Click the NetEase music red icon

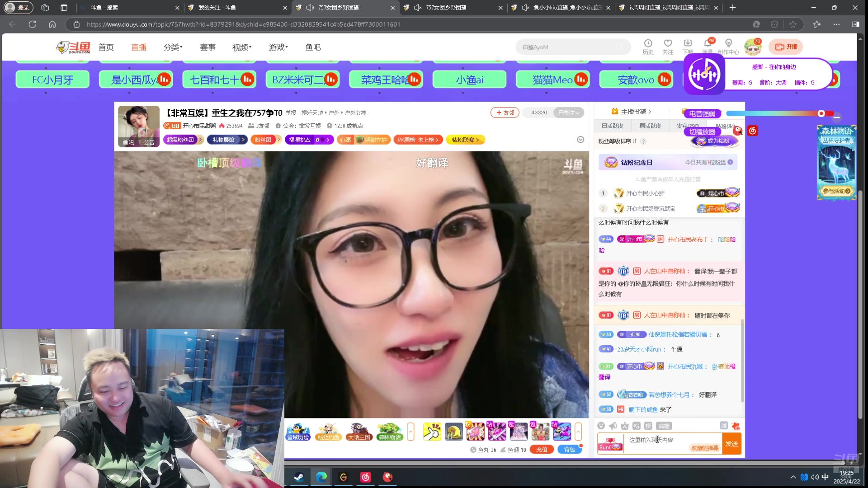point(752,131)
